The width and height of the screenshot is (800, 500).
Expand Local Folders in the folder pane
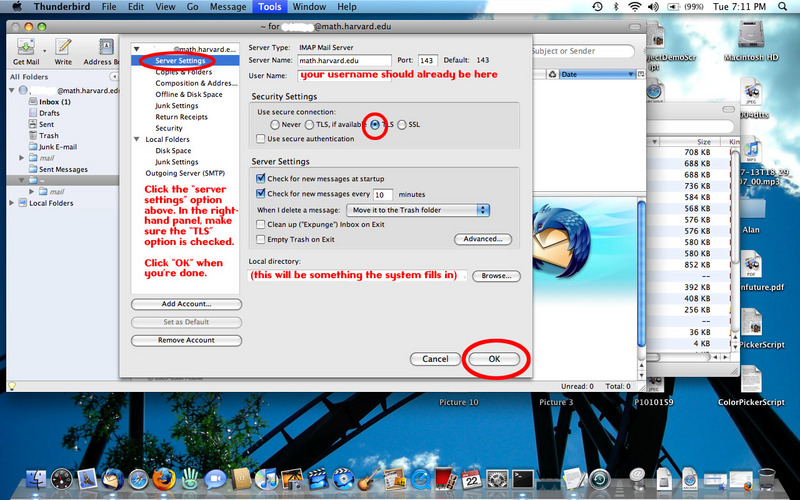pyautogui.click(x=13, y=203)
